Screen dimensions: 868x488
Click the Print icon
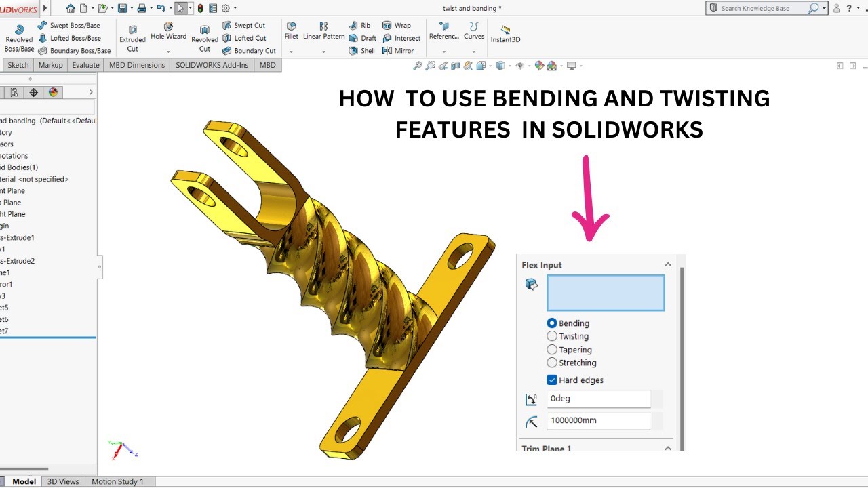click(142, 8)
